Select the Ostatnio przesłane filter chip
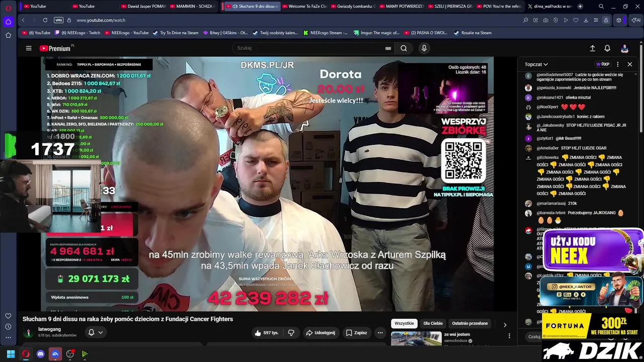 click(x=470, y=323)
